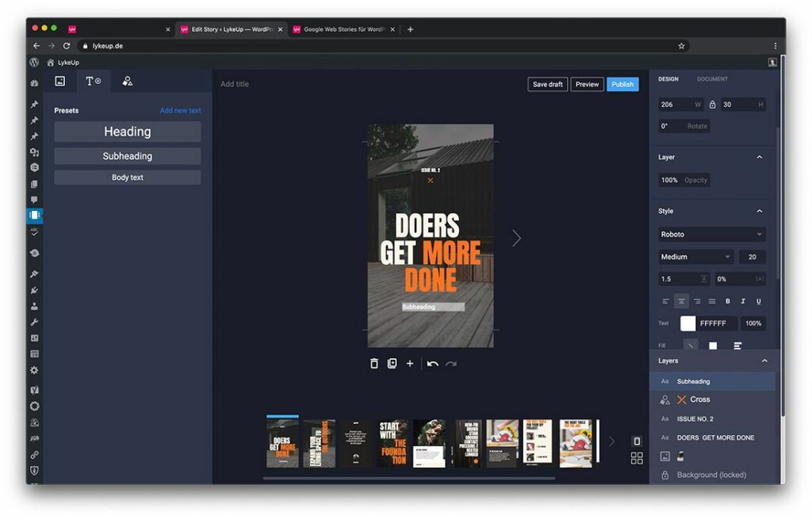Duplicate the current page
The width and height of the screenshot is (812, 519).
(x=392, y=364)
